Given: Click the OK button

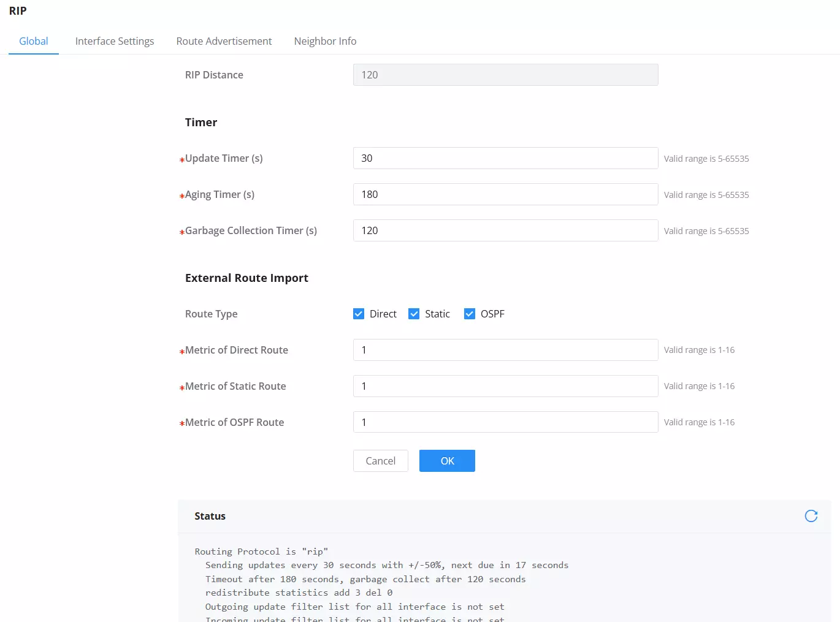Looking at the screenshot, I should (x=447, y=461).
